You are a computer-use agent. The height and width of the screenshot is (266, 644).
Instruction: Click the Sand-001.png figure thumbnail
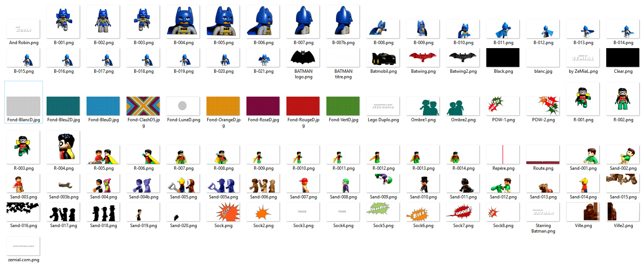tap(583, 155)
